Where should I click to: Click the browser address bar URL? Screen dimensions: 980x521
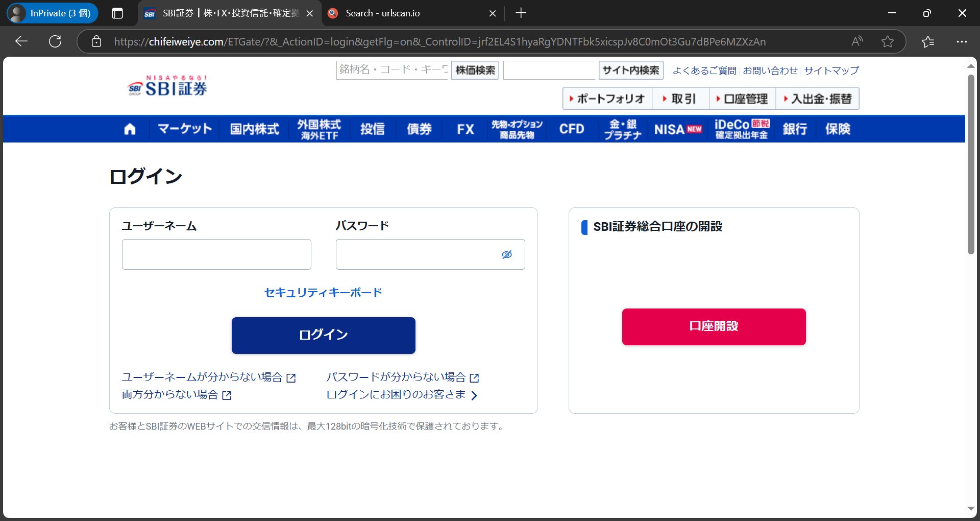(439, 41)
